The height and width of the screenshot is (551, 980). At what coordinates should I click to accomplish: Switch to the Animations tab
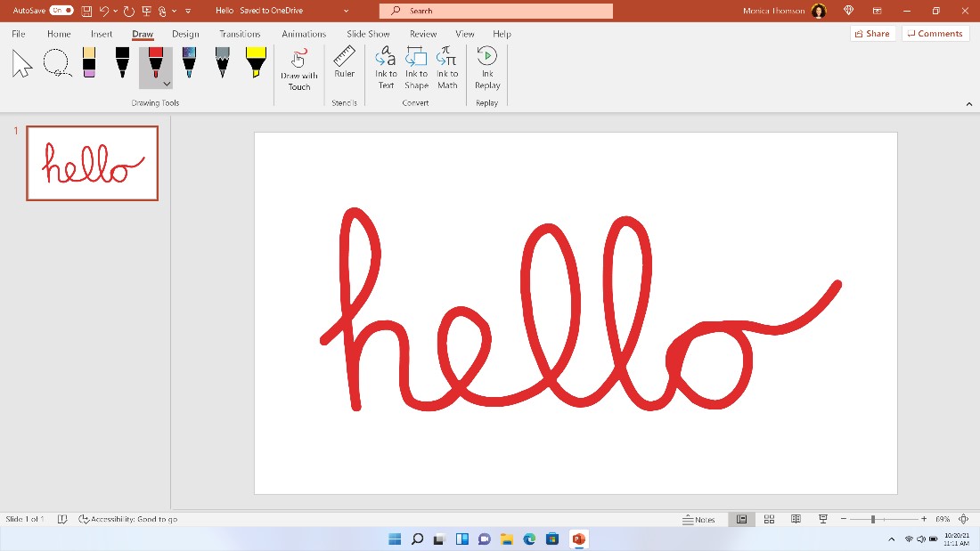click(x=304, y=34)
